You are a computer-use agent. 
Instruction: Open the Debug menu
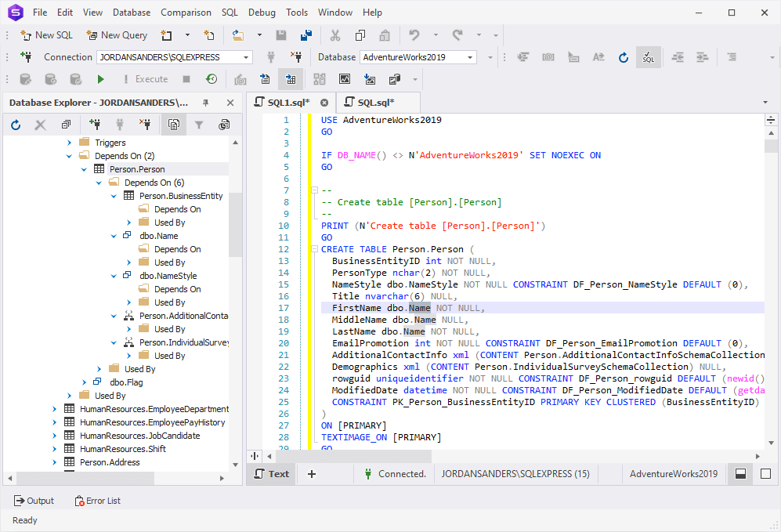click(x=262, y=13)
